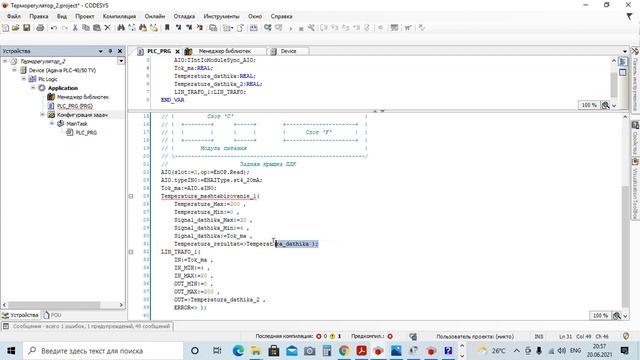
Task: Toggle bookmark with the bookmark icon
Action: coord(167,28)
